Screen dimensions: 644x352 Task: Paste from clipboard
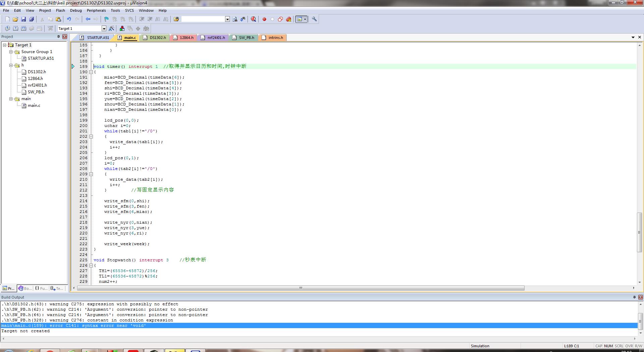coord(58,19)
